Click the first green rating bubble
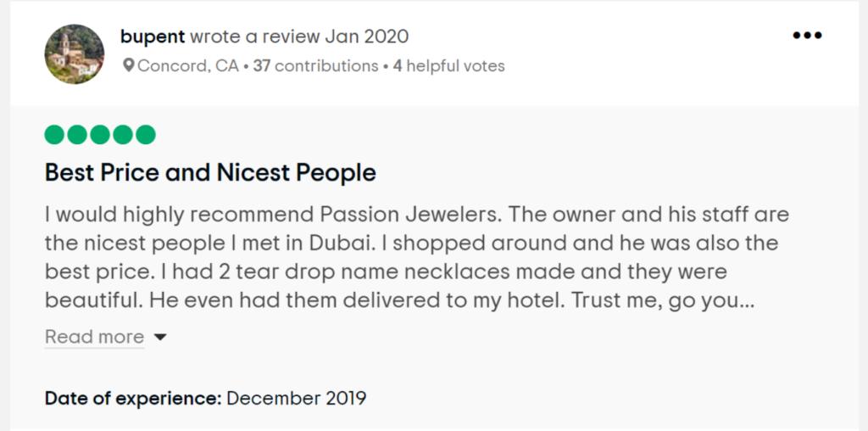Screen dimensions: 868x431 click(x=54, y=134)
